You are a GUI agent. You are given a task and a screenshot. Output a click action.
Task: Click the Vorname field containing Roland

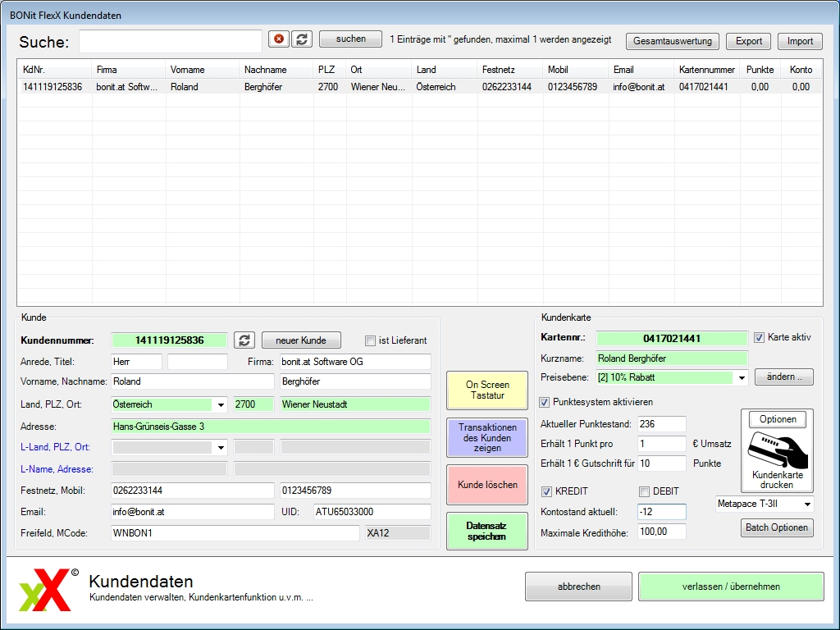click(x=193, y=381)
